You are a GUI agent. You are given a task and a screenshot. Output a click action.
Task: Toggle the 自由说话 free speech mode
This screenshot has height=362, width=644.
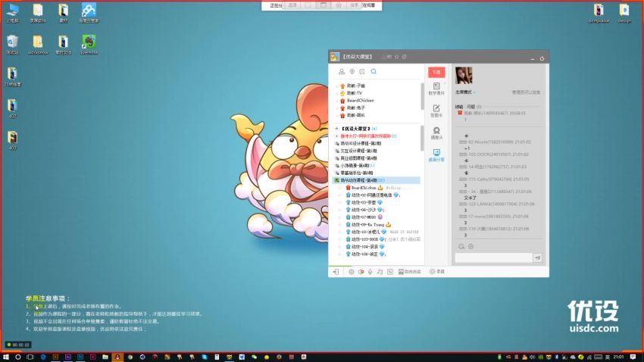409,272
